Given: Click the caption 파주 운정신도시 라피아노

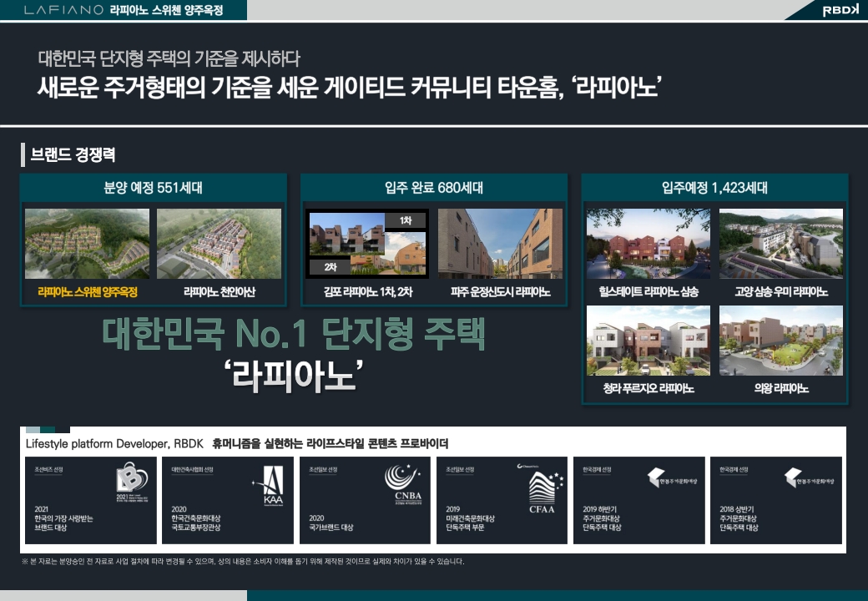Looking at the screenshot, I should pos(501,291).
